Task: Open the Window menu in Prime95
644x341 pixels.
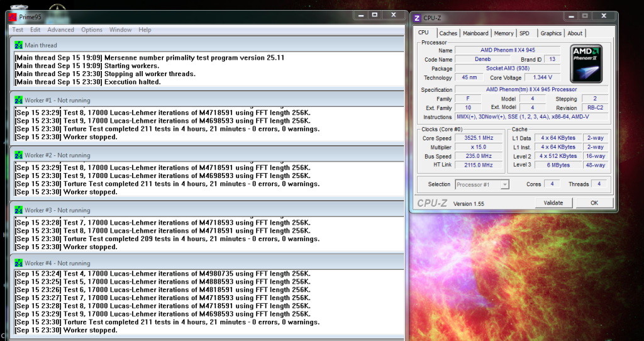Action: [x=120, y=30]
